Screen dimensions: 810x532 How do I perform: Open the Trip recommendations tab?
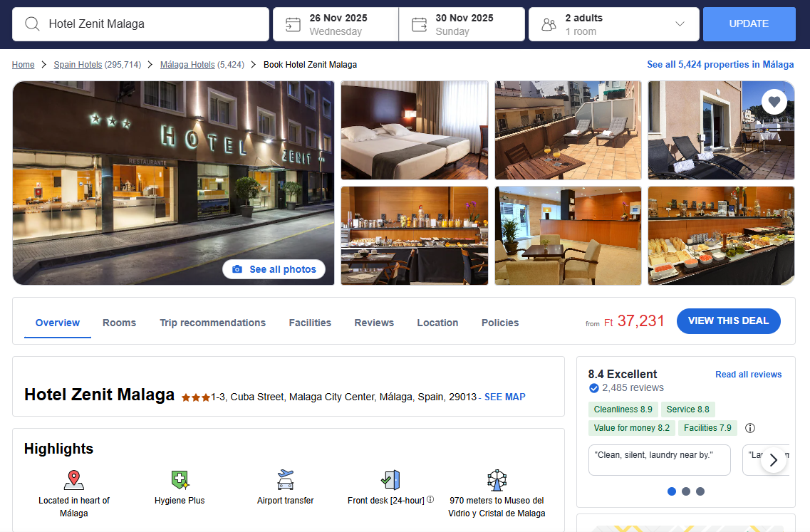point(212,323)
